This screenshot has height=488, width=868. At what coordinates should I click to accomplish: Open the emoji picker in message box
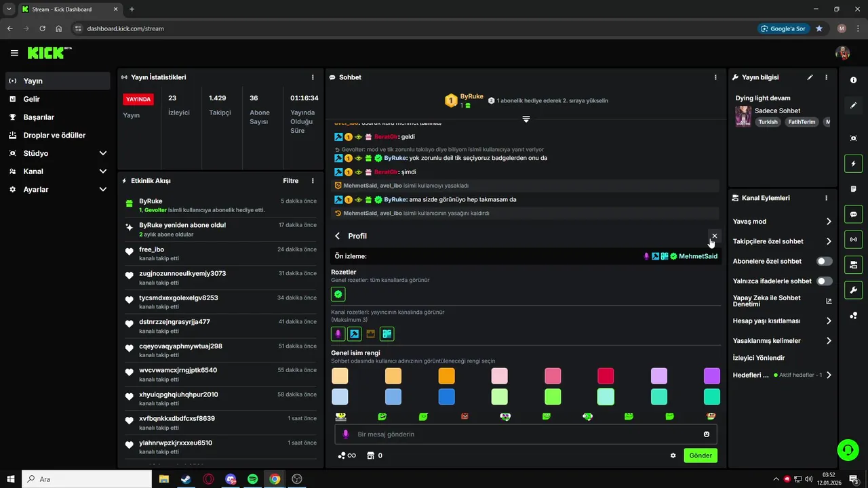coord(707,434)
